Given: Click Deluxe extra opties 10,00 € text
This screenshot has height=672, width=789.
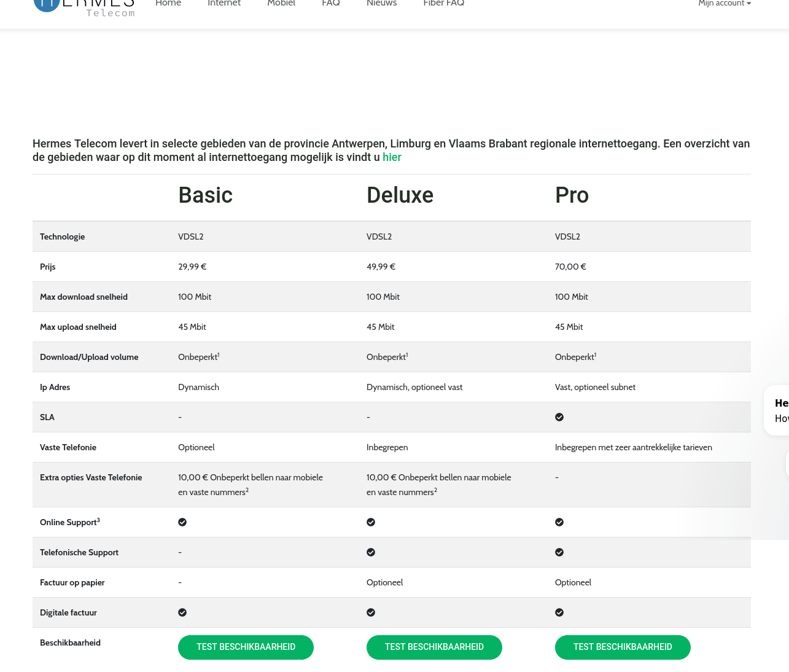Looking at the screenshot, I should pos(439,485).
